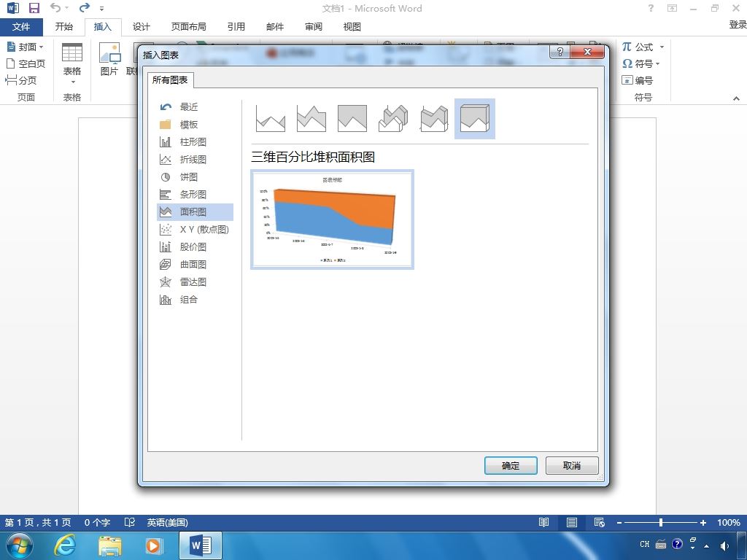Image resolution: width=747 pixels, height=560 pixels.
Task: Open the Windows Start menu
Action: 20,545
